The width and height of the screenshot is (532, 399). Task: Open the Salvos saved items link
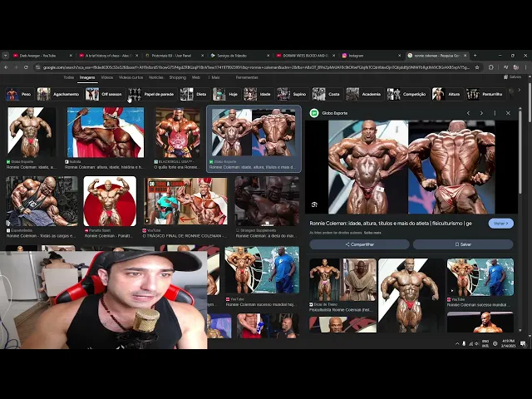(512, 77)
